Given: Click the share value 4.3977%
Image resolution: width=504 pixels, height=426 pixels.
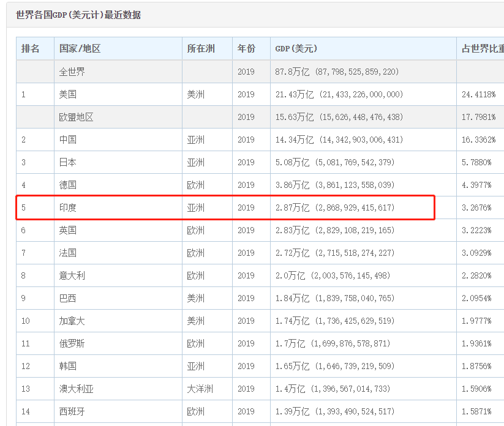Looking at the screenshot, I should tap(476, 185).
